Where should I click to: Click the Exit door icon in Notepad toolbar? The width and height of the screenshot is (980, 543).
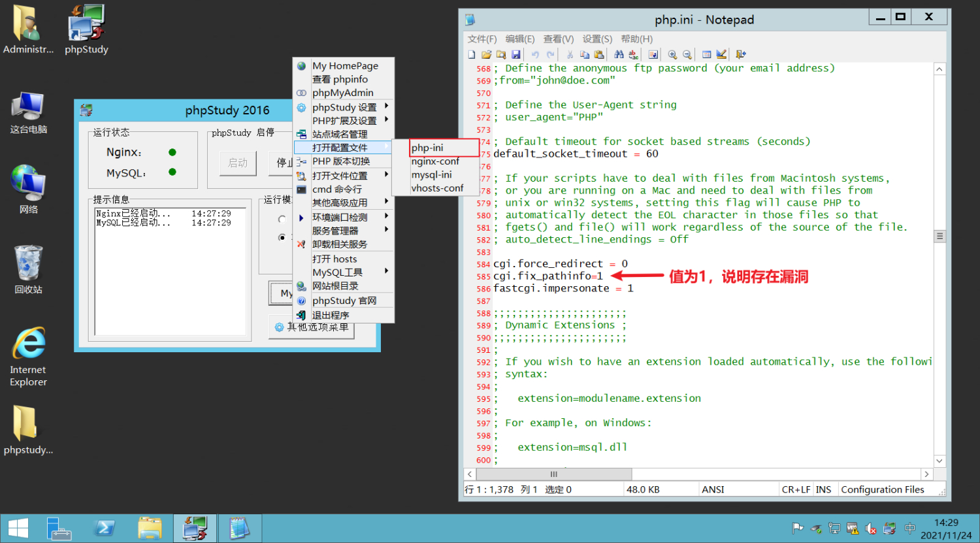(741, 54)
